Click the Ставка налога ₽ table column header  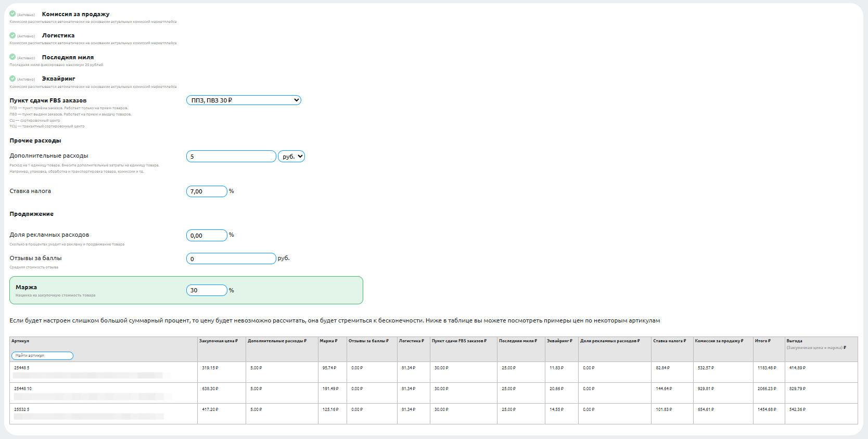(x=669, y=341)
